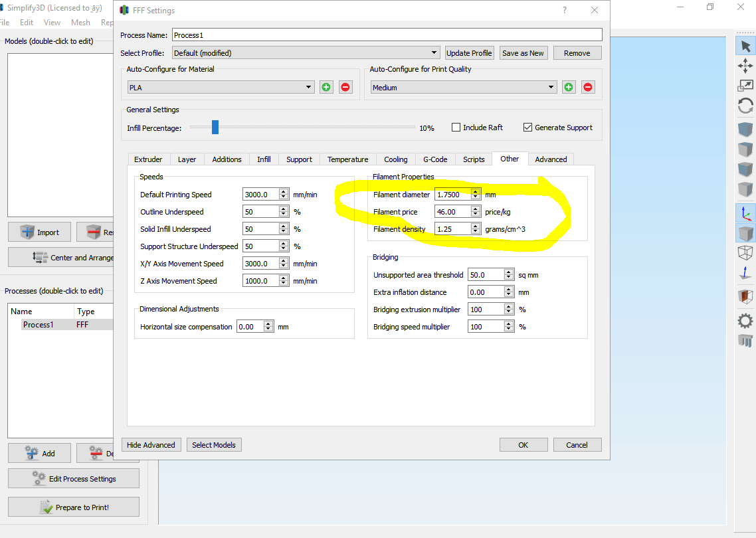Switch to the Layer tab
This screenshot has width=756, height=538.
click(187, 159)
